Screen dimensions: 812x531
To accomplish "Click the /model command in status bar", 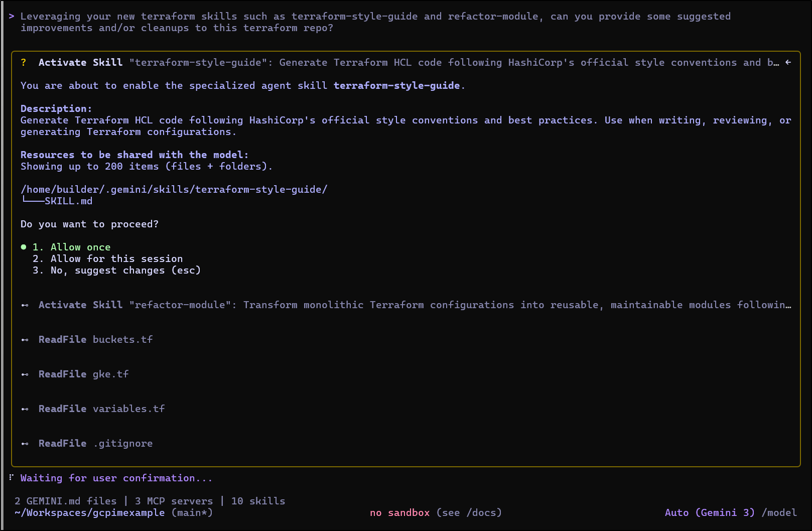I will click(779, 513).
